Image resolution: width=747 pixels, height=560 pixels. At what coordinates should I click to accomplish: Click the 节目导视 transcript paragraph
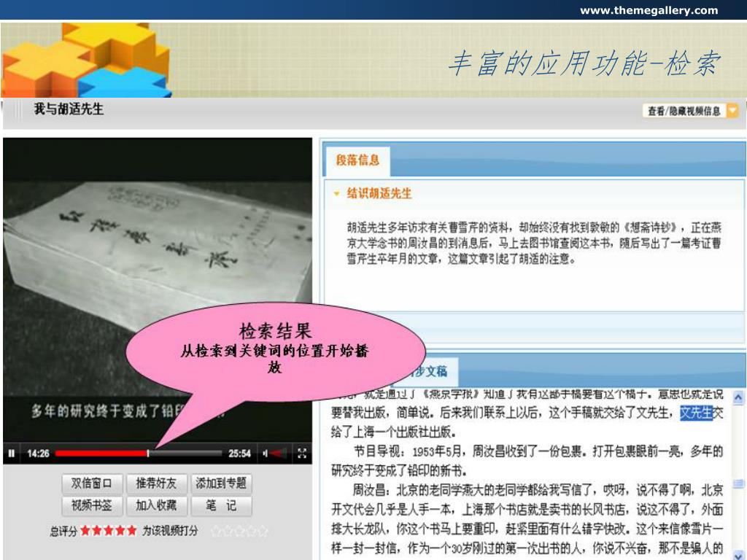527,461
